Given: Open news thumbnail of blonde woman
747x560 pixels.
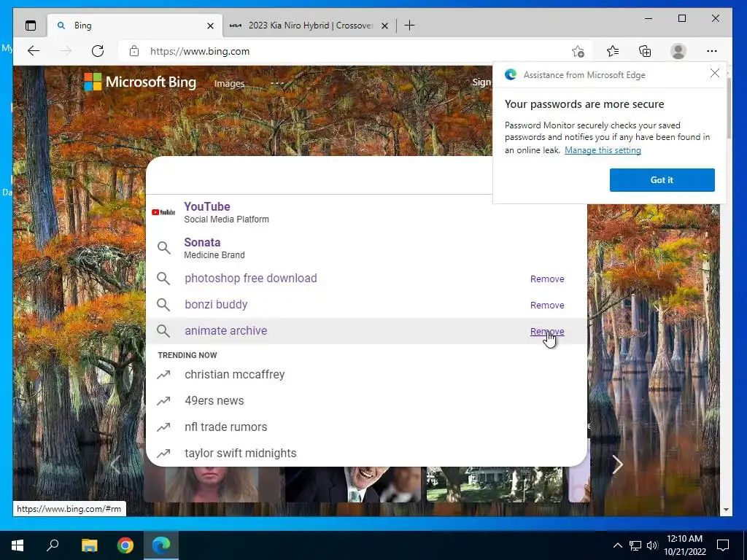Looking at the screenshot, I should point(212,484).
